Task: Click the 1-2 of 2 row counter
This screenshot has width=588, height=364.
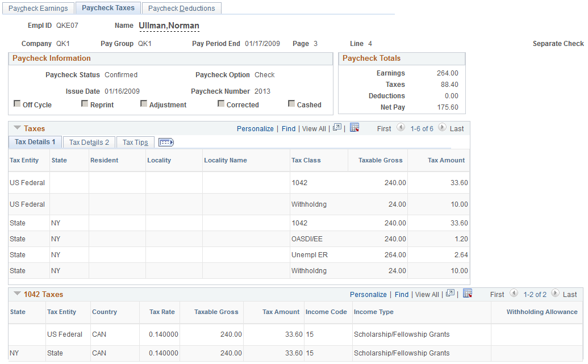Action: pyautogui.click(x=535, y=294)
